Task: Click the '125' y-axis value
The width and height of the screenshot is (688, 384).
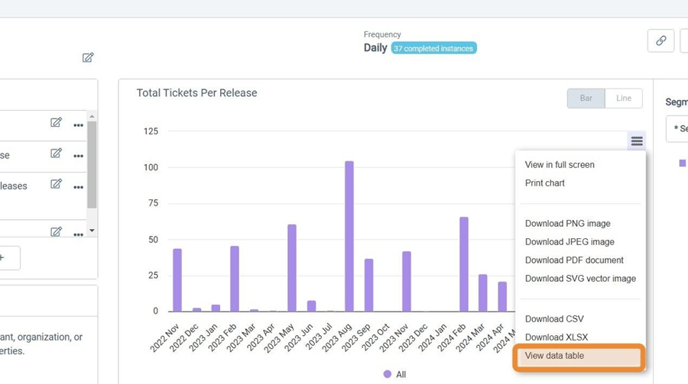Action: coord(151,131)
